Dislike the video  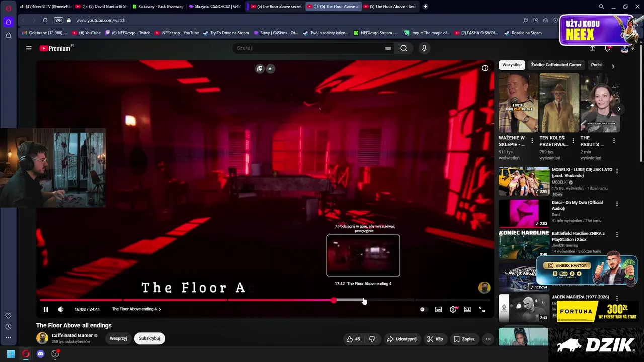[372, 339]
